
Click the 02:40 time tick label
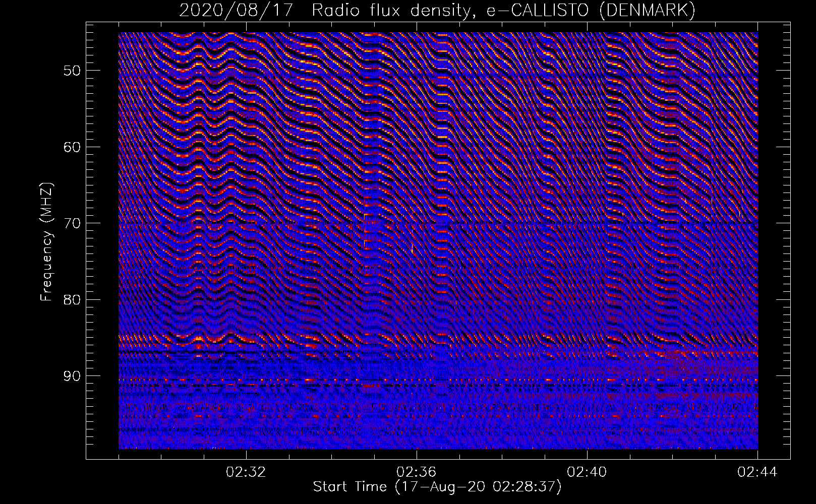[x=587, y=472]
